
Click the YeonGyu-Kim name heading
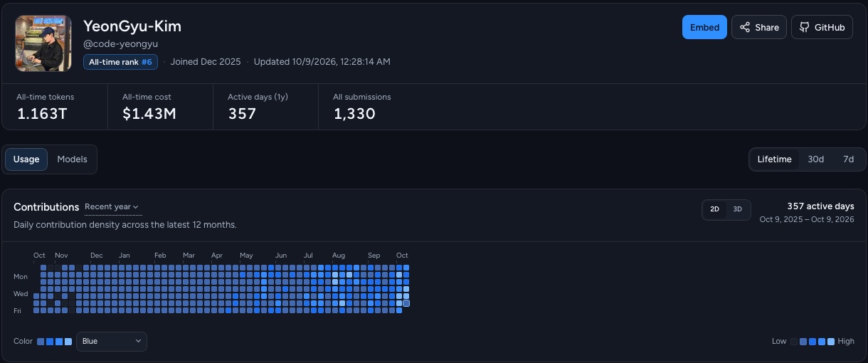click(132, 26)
